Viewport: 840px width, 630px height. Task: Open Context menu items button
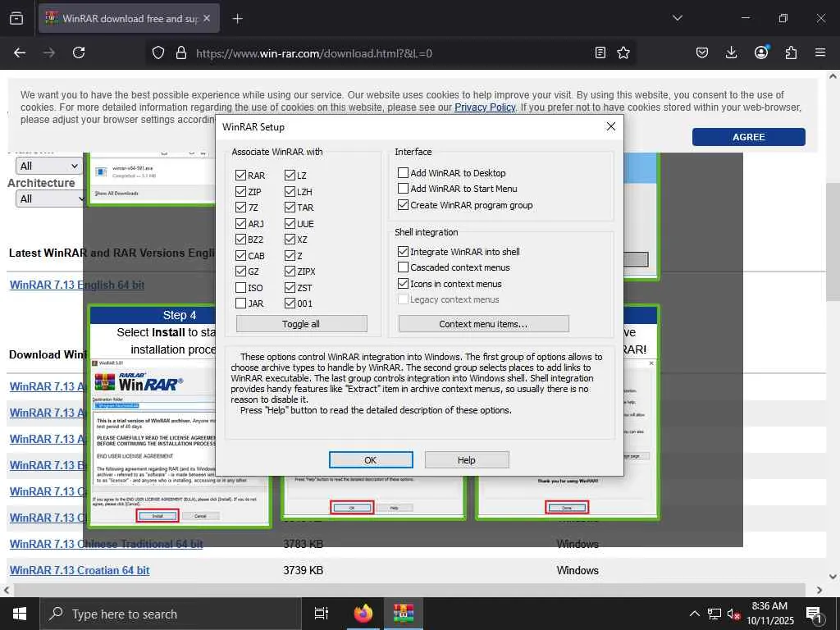(x=483, y=323)
